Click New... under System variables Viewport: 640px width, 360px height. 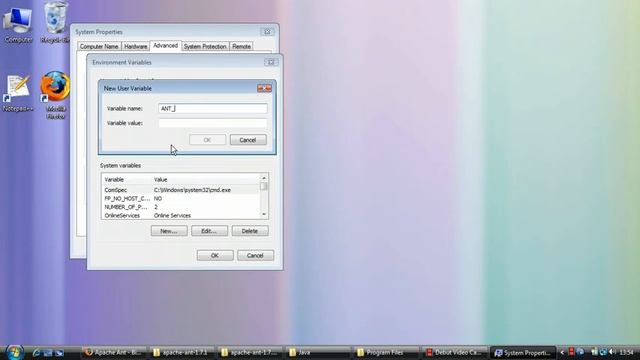169,231
